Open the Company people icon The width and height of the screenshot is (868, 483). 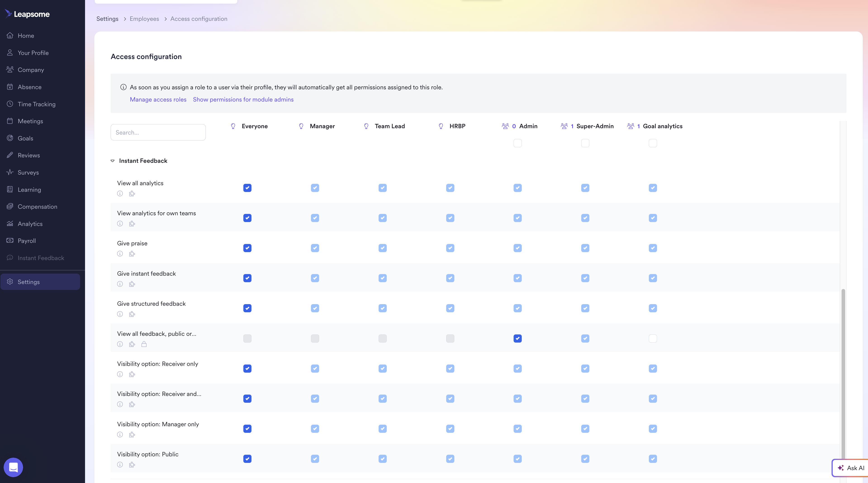tap(10, 70)
